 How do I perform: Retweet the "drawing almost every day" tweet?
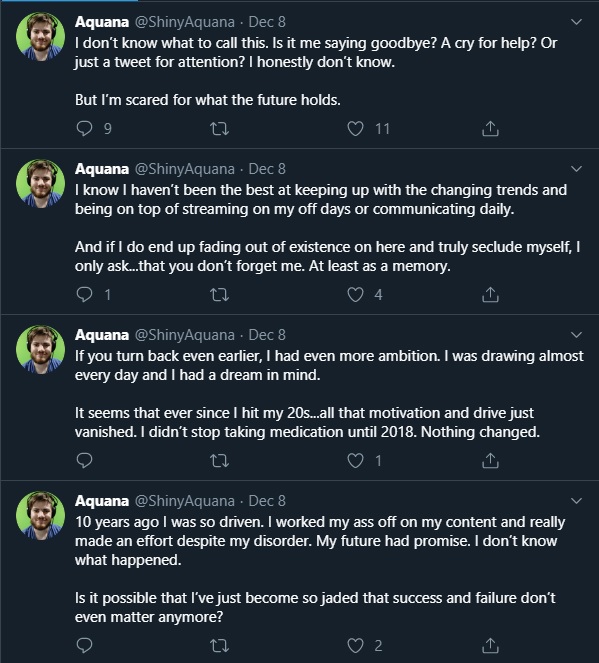(x=219, y=460)
